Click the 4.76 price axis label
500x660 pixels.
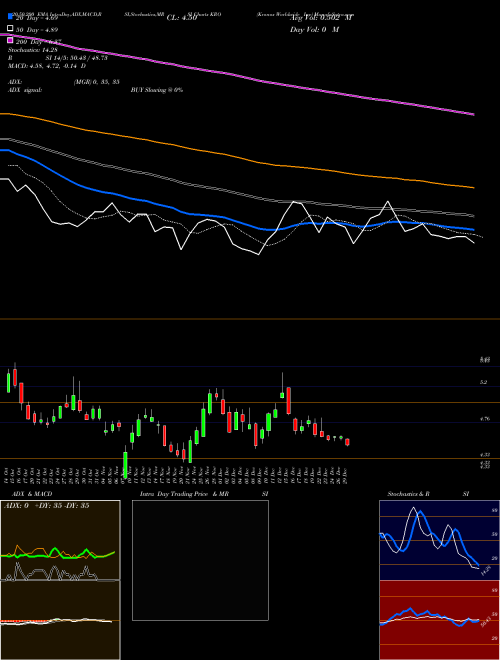(485, 419)
